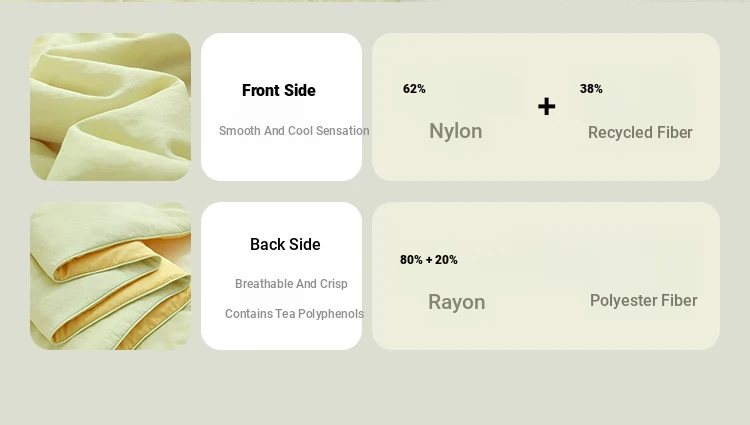Select the Polyester Fiber label
Image resolution: width=750 pixels, height=425 pixels.
[x=643, y=301]
